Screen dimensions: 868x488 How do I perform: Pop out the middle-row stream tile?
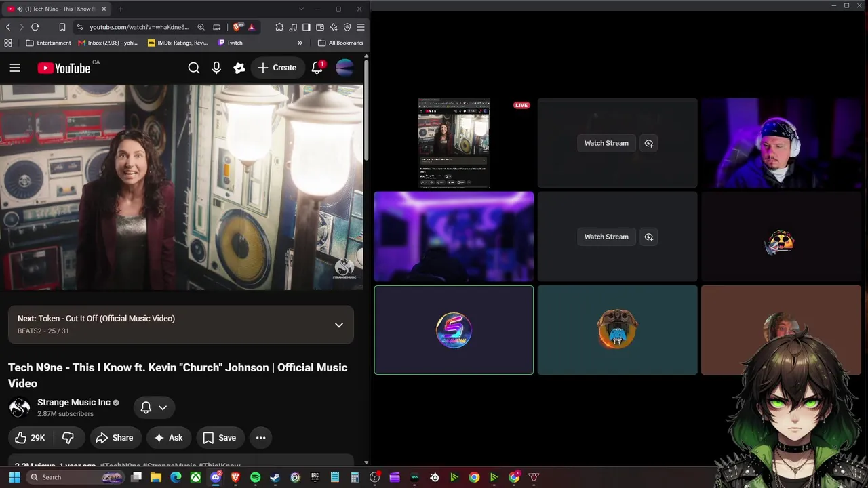coord(649,237)
